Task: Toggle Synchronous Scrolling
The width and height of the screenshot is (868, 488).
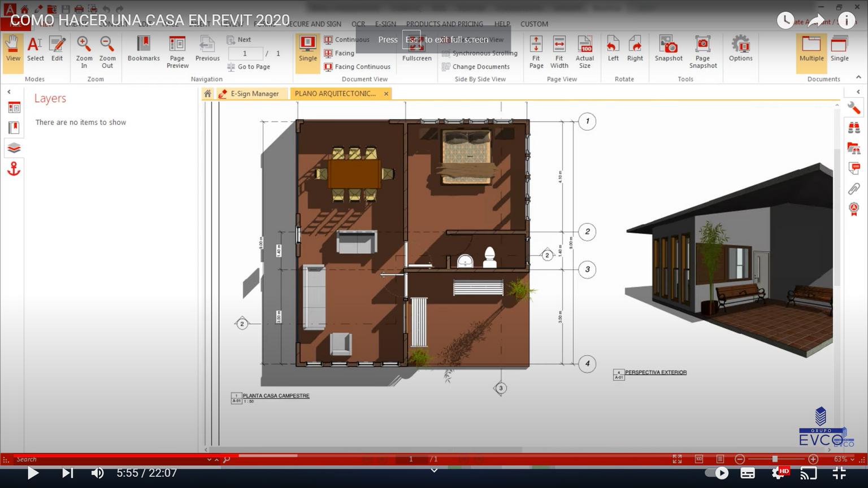Action: [479, 53]
